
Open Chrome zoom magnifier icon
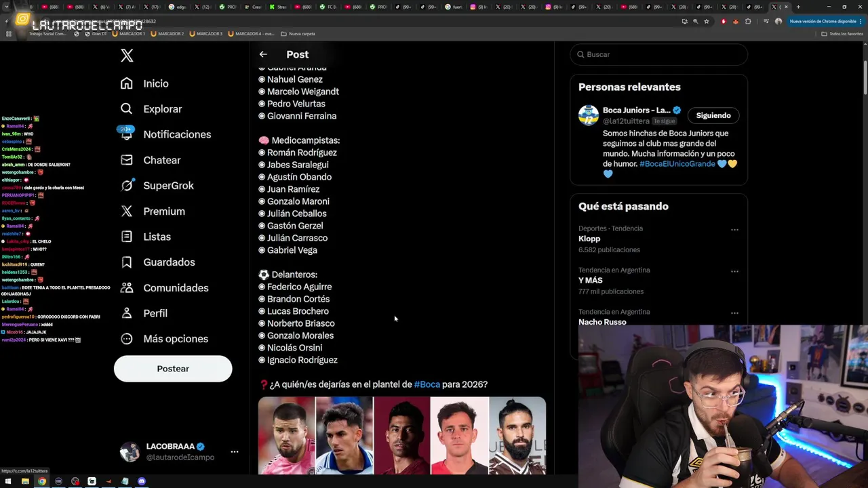[x=695, y=21]
